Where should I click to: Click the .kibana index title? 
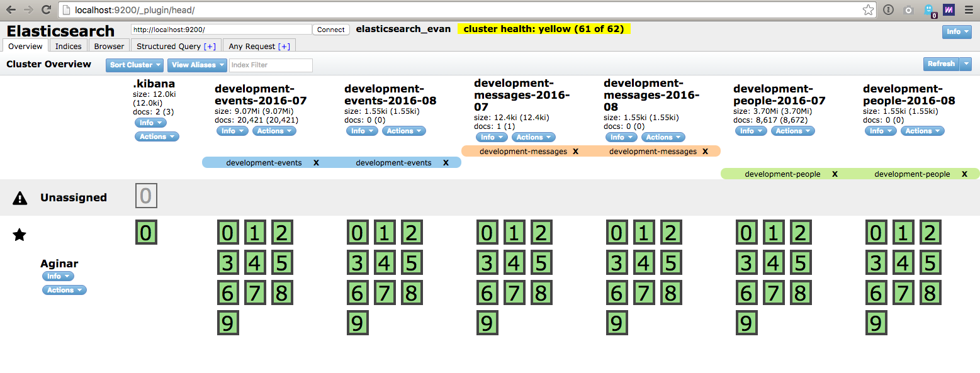(x=154, y=84)
